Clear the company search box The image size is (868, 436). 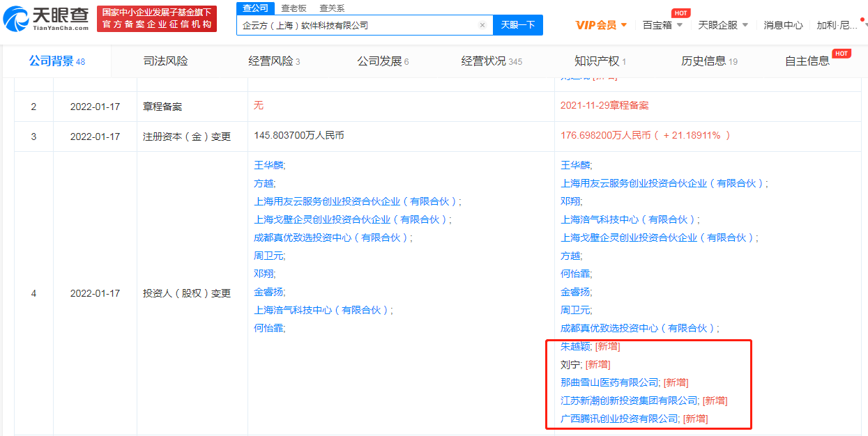pyautogui.click(x=482, y=25)
